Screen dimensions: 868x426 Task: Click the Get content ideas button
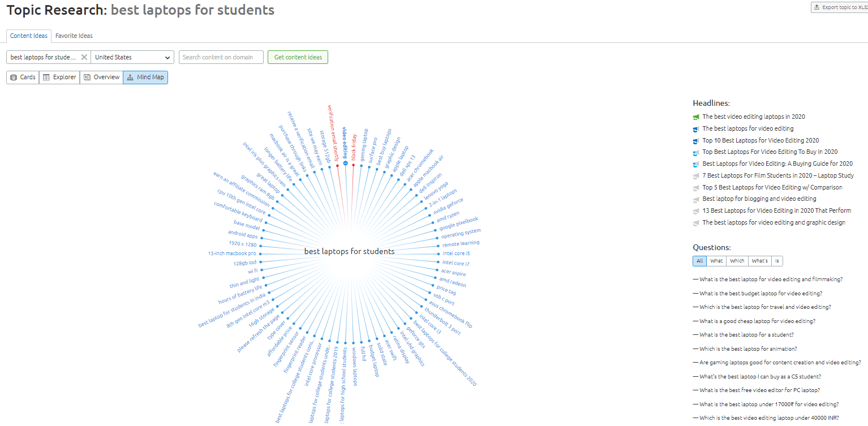[298, 57]
